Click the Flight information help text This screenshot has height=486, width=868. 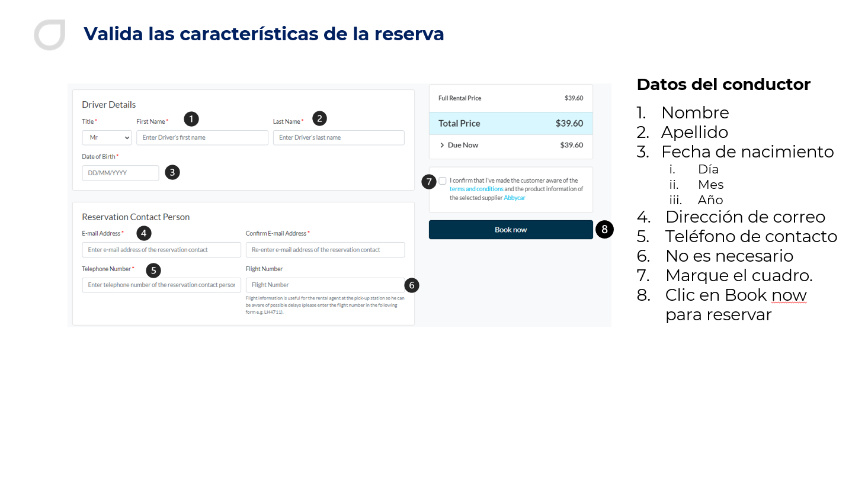tap(325, 305)
